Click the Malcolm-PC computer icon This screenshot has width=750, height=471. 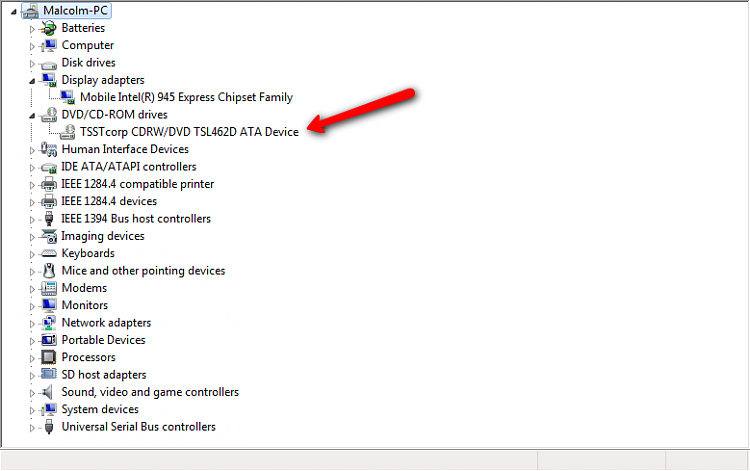pos(30,11)
